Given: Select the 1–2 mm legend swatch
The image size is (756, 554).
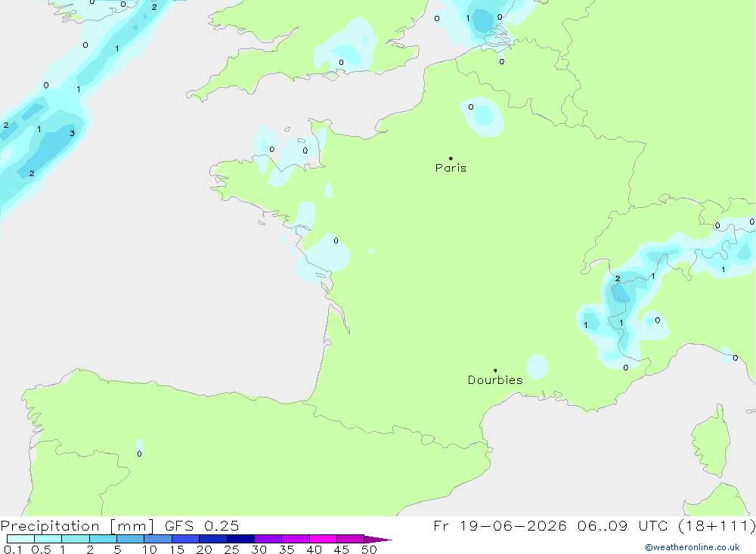Looking at the screenshot, I should pyautogui.click(x=76, y=539).
